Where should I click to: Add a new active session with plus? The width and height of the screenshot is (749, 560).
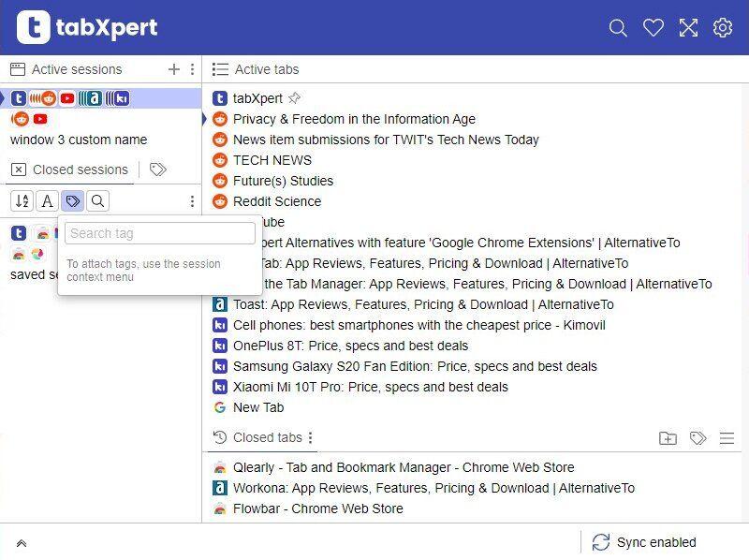[174, 69]
